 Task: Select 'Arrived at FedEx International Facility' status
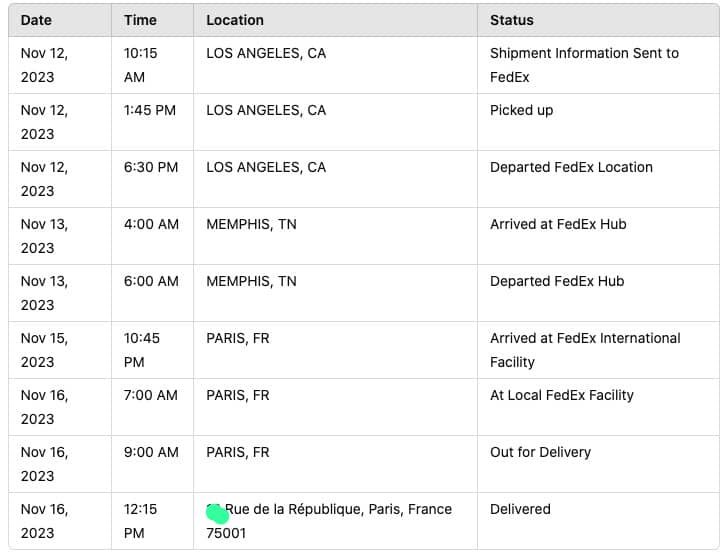[585, 350]
